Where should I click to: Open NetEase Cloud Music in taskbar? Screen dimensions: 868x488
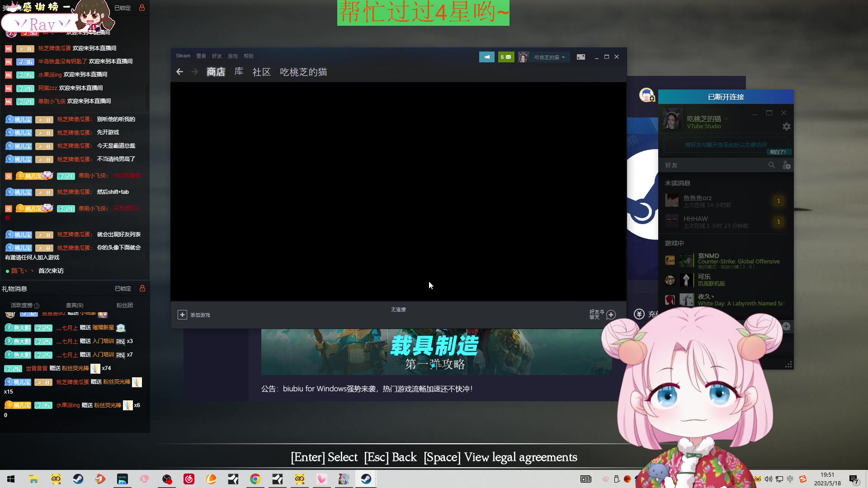click(x=189, y=479)
